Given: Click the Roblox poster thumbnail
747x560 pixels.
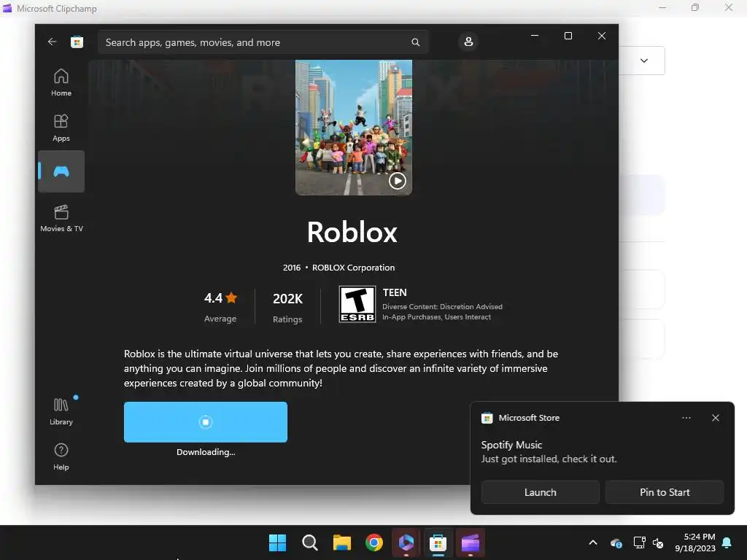Looking at the screenshot, I should (354, 127).
